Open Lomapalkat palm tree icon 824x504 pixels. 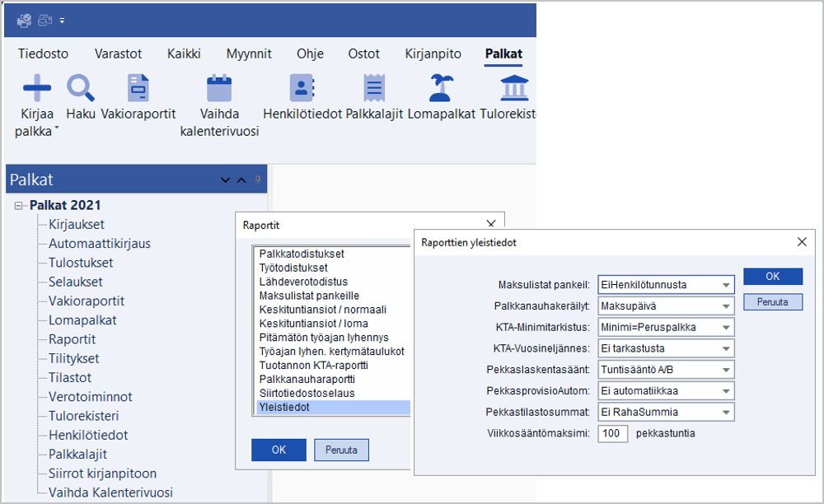click(442, 87)
